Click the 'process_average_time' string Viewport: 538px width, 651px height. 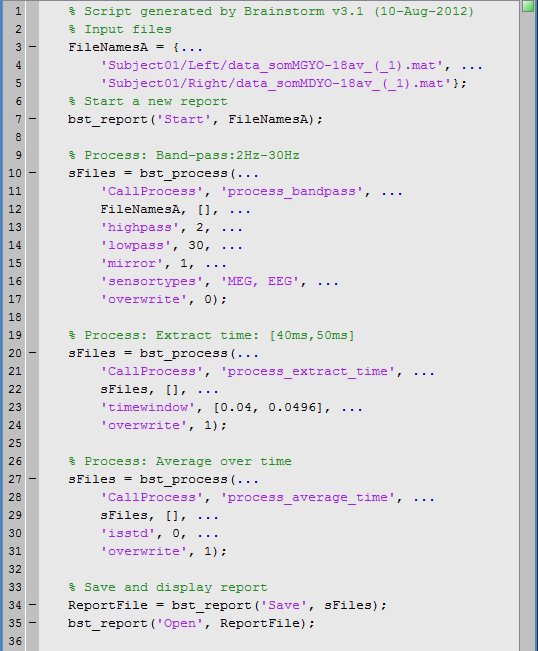(x=308, y=497)
